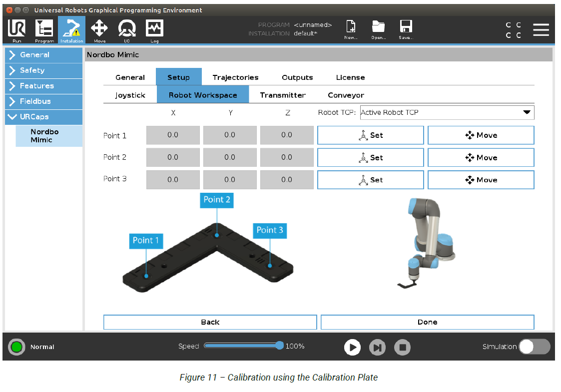Click the "default*" installation name
This screenshot has height=392, width=561.
pos(306,33)
